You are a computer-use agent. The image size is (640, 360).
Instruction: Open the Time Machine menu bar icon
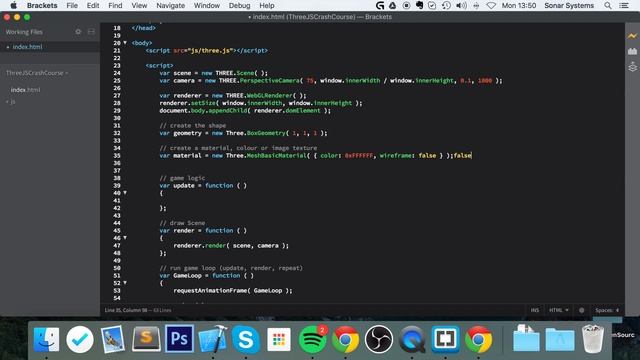pos(446,6)
